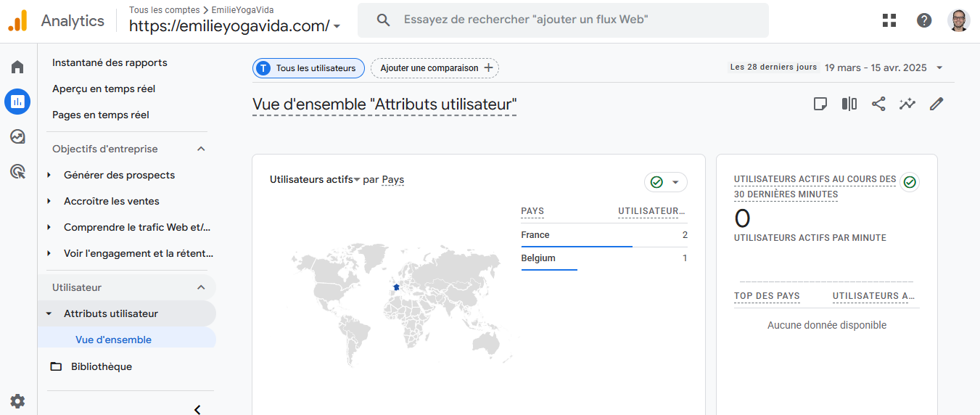
Task: Click the plus icon in Ajouter une comparaison
Action: pos(488,68)
